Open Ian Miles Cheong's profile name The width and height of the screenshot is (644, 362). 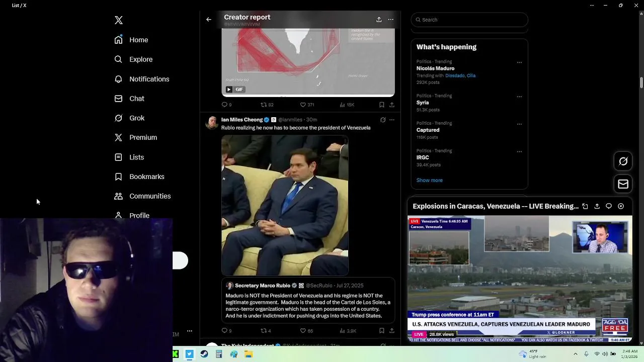[x=242, y=120]
